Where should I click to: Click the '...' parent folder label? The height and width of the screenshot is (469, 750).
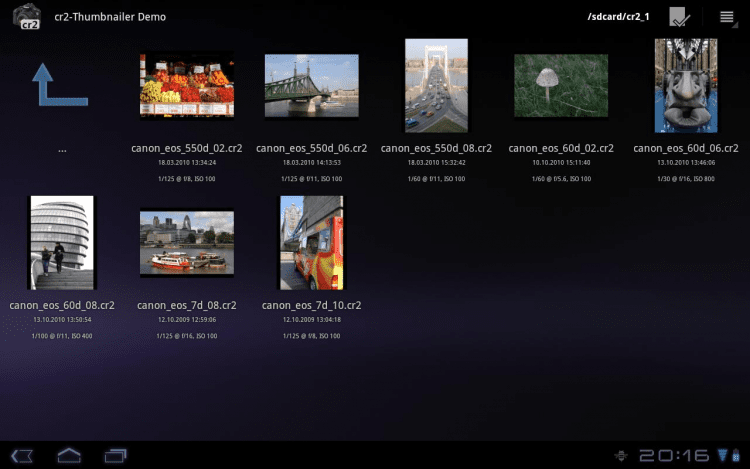tap(62, 150)
